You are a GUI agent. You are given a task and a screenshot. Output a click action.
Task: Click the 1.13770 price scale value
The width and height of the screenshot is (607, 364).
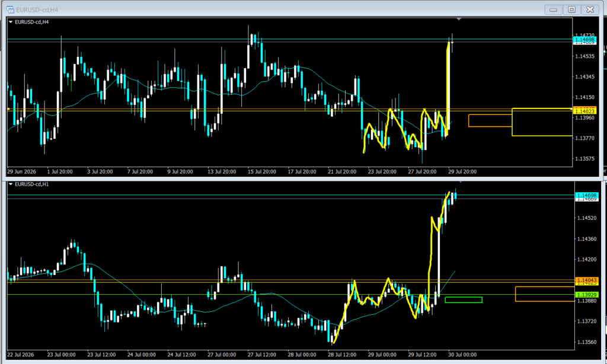[x=584, y=138]
